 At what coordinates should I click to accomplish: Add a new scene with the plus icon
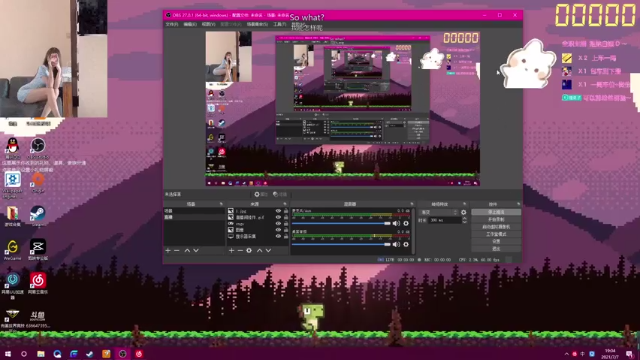[x=168, y=250]
